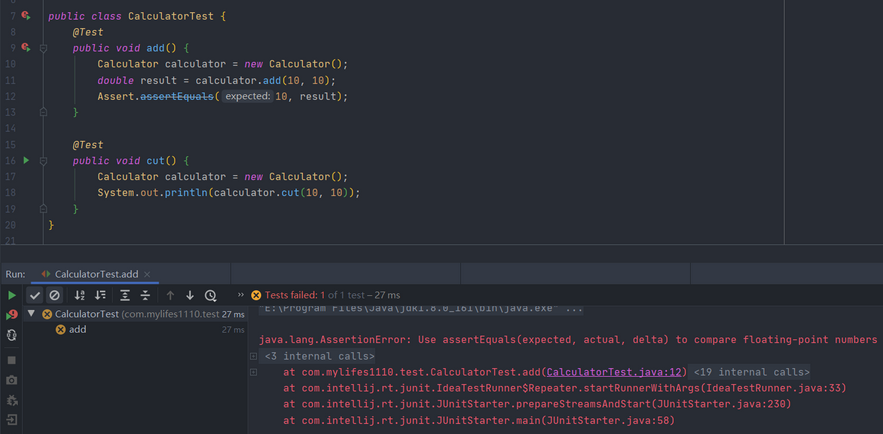This screenshot has width=883, height=434.
Task: Go to previous failed test arrow
Action: pos(171,295)
